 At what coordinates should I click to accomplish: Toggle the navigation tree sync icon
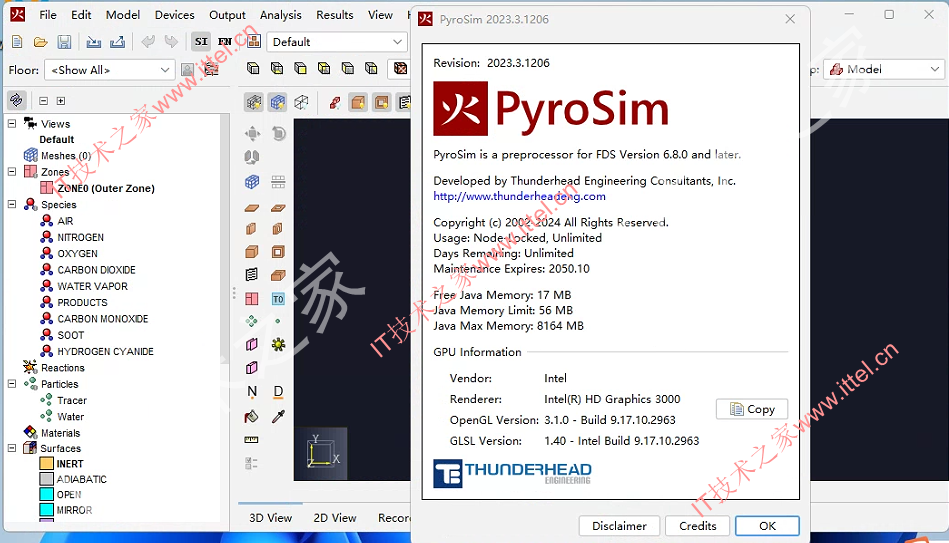(x=16, y=100)
